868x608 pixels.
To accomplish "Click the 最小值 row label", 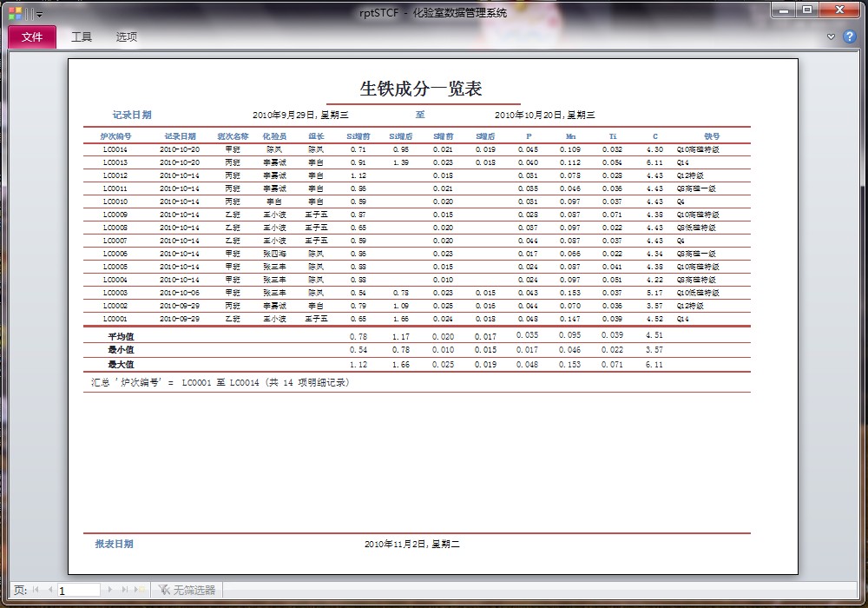I will point(121,350).
